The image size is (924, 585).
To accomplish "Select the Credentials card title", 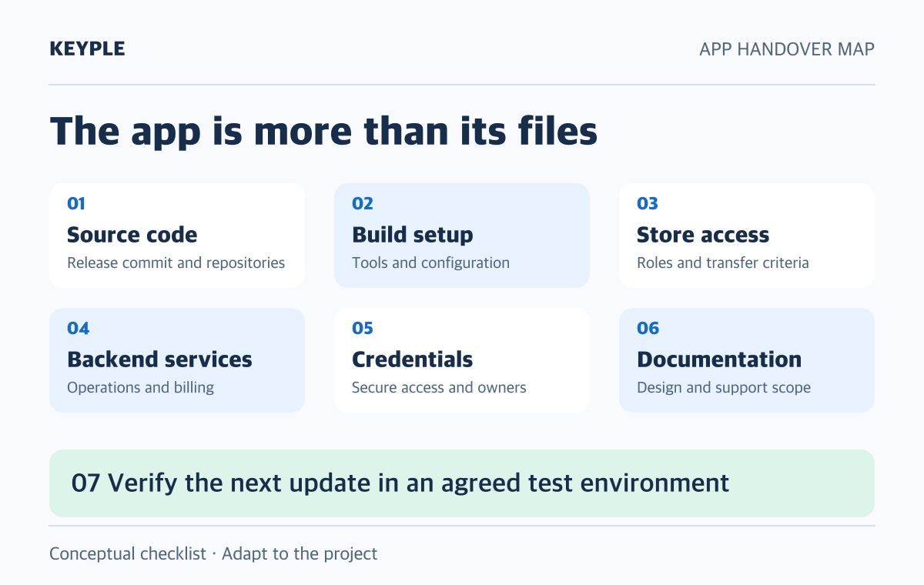I will (x=413, y=359).
